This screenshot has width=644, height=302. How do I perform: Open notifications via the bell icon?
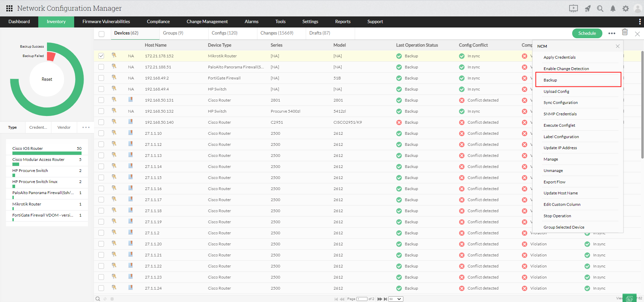(613, 8)
